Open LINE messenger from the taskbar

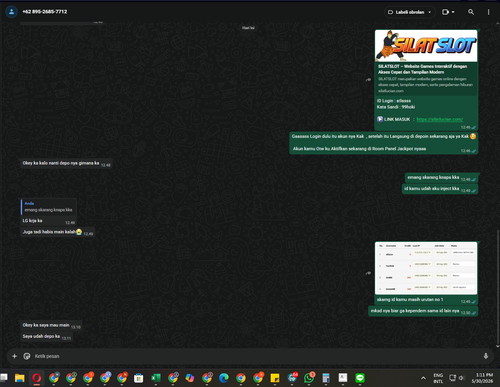coord(360,378)
